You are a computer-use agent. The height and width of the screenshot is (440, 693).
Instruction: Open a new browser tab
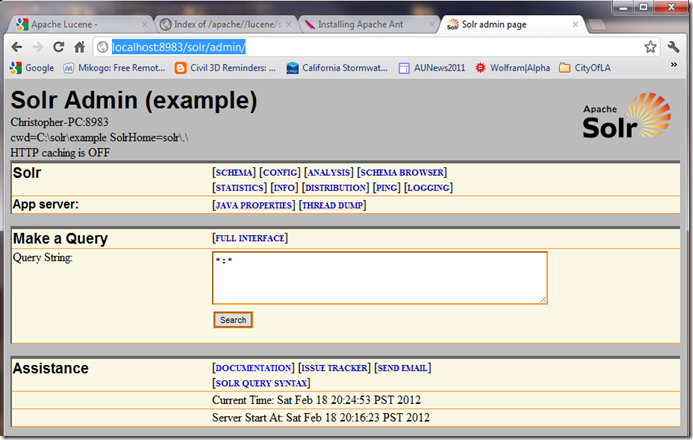[x=598, y=25]
